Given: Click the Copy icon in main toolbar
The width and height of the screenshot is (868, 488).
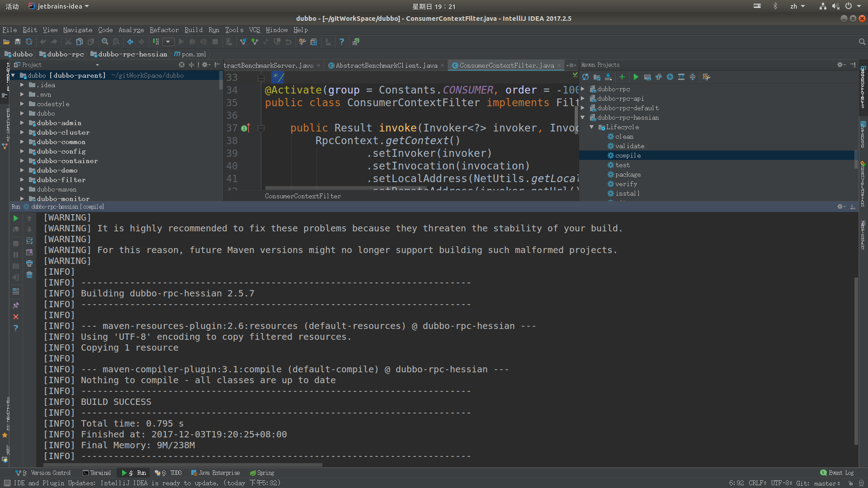Looking at the screenshot, I should pyautogui.click(x=80, y=42).
